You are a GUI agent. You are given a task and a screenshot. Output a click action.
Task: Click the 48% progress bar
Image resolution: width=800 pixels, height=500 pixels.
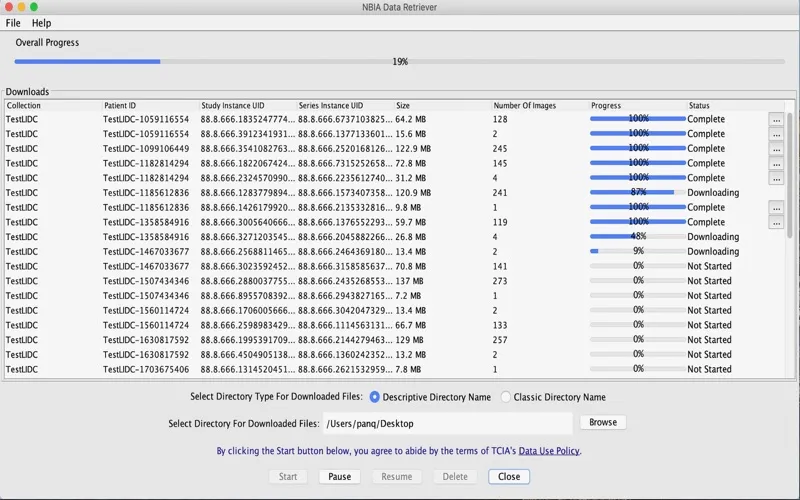point(638,237)
